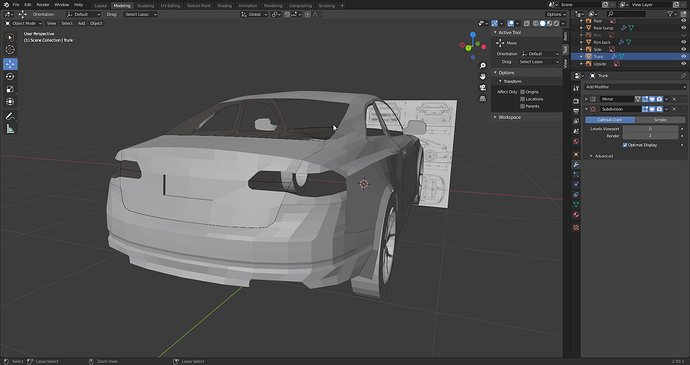Open the Physics properties tab icon

[576, 184]
